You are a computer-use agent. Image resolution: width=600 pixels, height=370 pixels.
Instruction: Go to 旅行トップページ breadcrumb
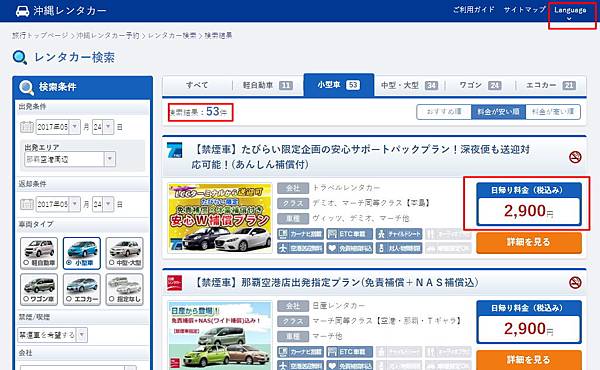[40, 35]
